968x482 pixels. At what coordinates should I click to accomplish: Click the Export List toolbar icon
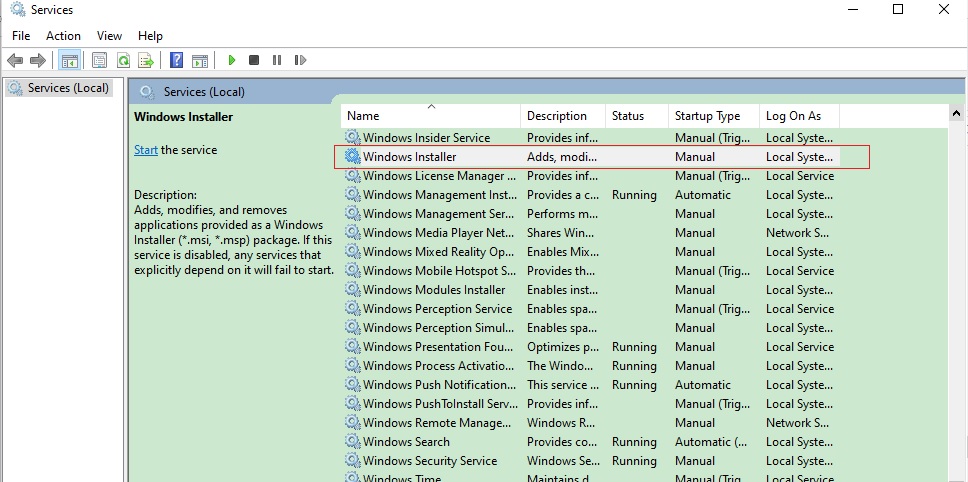(146, 60)
